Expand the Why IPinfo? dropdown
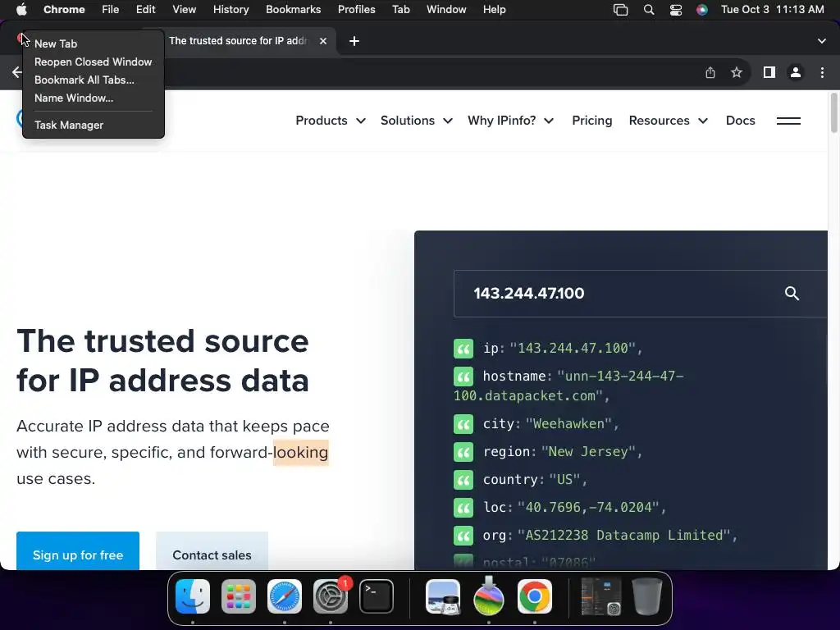This screenshot has width=840, height=630. pyautogui.click(x=510, y=121)
